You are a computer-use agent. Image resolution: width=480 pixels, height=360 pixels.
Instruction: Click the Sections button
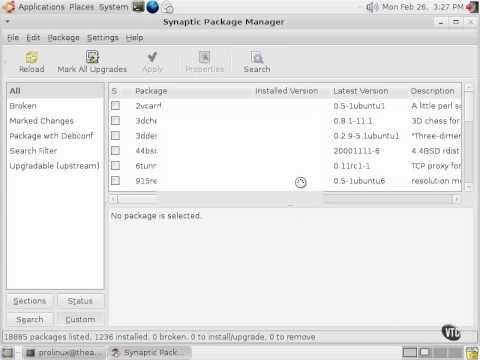point(30,301)
